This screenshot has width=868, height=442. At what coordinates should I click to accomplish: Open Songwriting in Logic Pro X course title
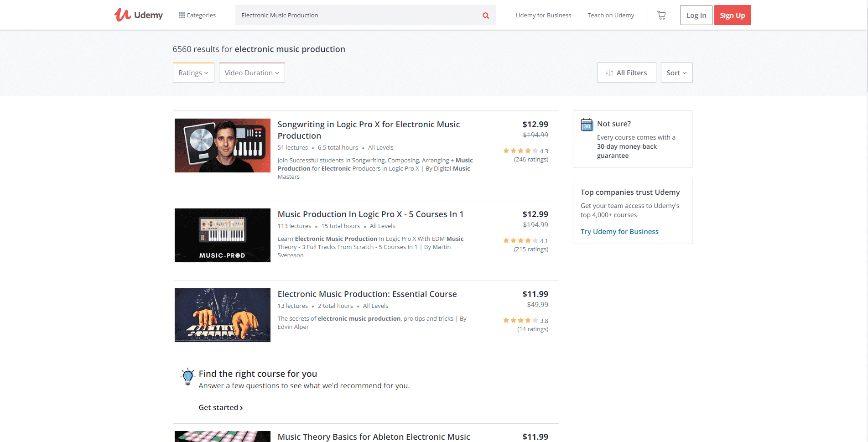(369, 130)
